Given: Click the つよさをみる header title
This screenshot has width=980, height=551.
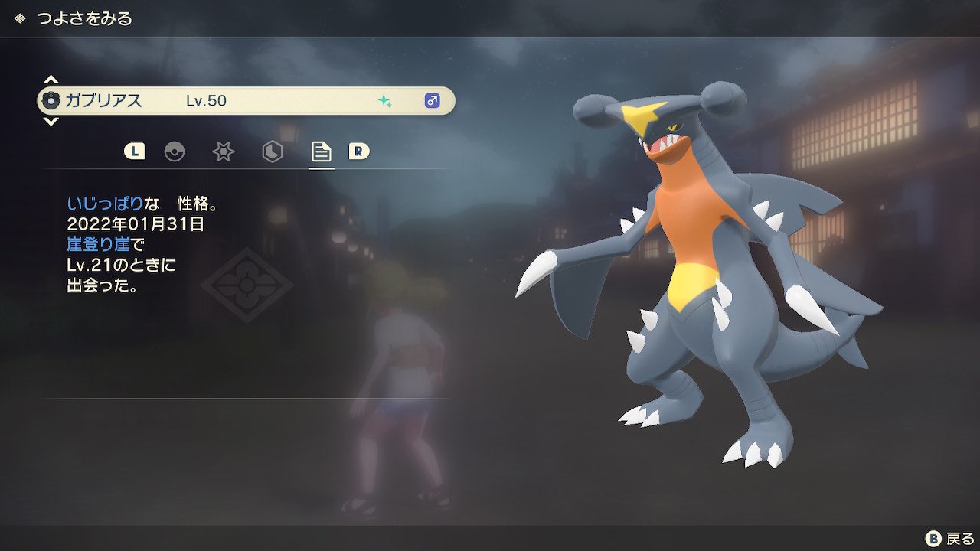Looking at the screenshot, I should pyautogui.click(x=84, y=18).
